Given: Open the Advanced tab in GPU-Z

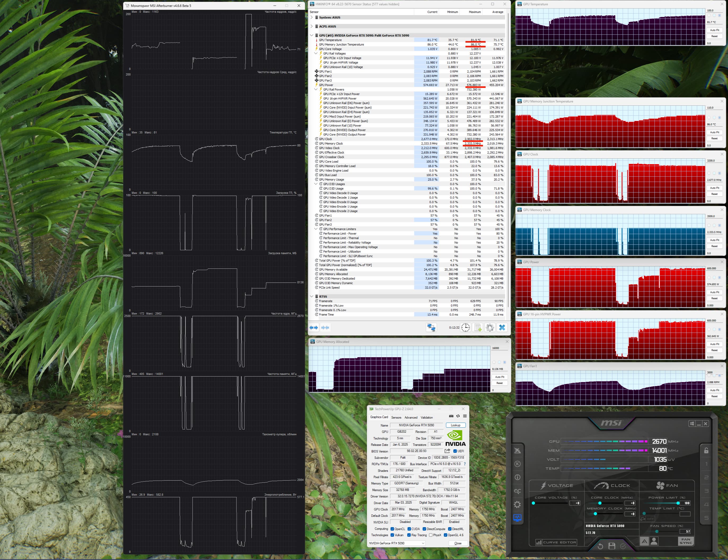Looking at the screenshot, I should pos(411,417).
